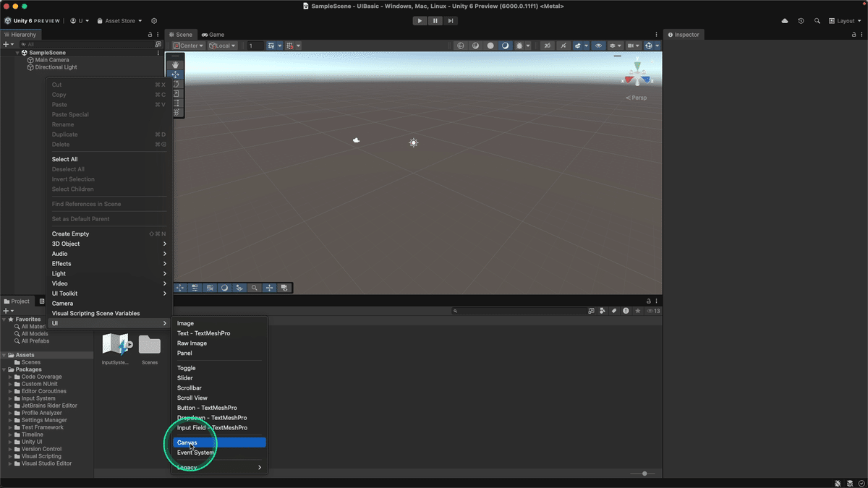Open the effects layers dropdown
The width and height of the screenshot is (868, 488).
[581, 46]
